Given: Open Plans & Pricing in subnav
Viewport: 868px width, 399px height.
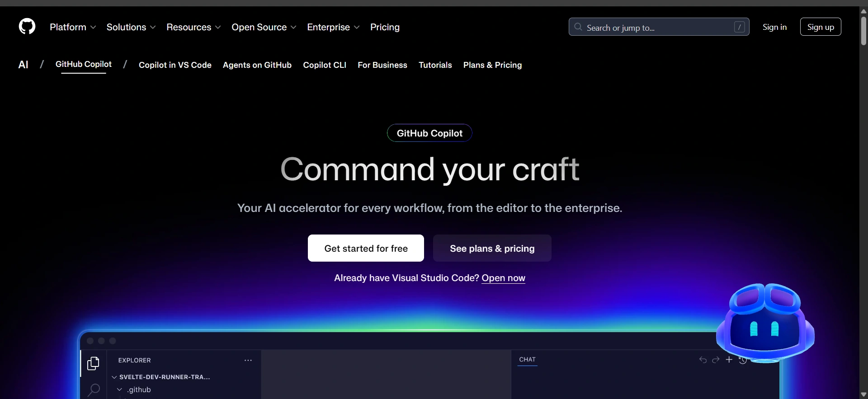Looking at the screenshot, I should 492,65.
